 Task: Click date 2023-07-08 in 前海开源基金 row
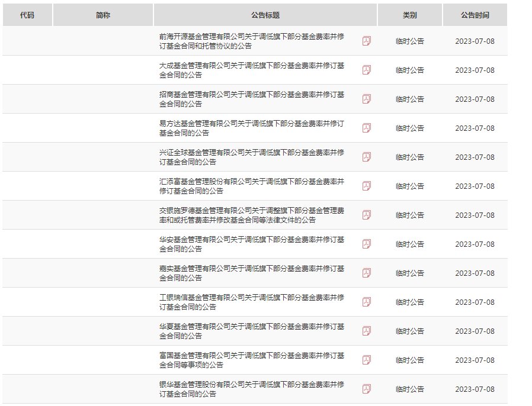tap(475, 41)
